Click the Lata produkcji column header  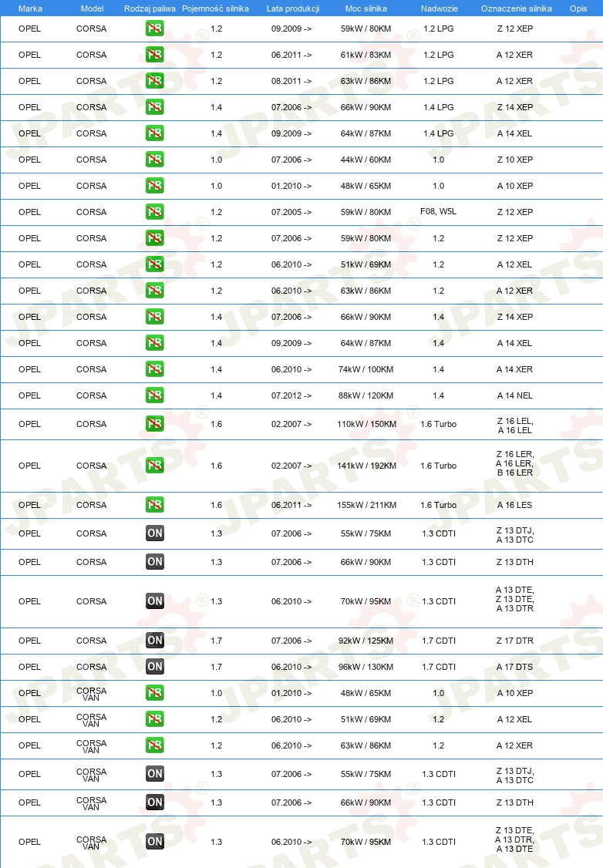(293, 8)
